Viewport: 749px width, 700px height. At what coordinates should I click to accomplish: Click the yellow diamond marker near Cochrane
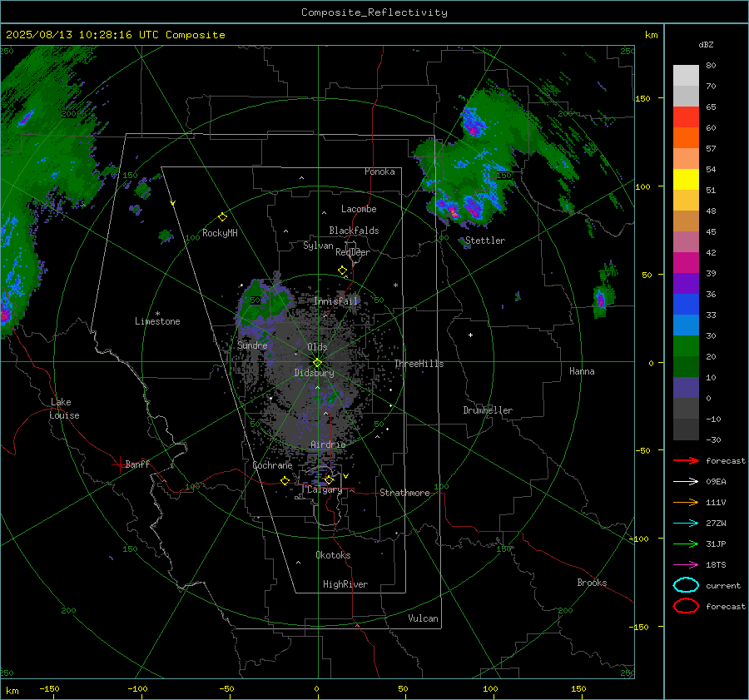(285, 480)
